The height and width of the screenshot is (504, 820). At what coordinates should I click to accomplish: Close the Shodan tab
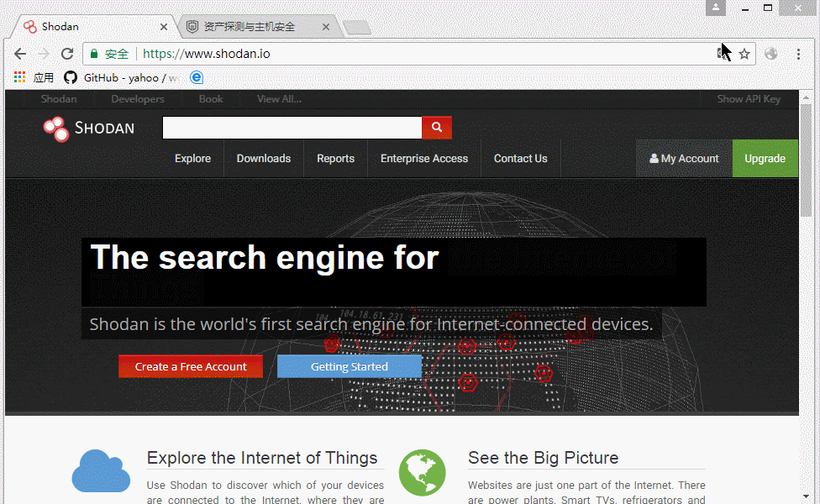pyautogui.click(x=164, y=27)
